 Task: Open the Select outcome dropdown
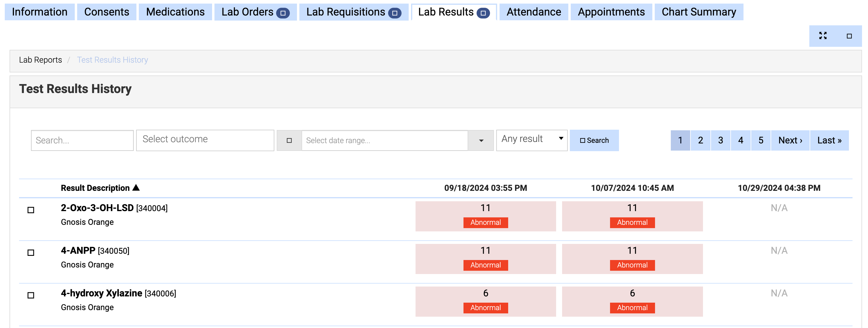point(205,139)
